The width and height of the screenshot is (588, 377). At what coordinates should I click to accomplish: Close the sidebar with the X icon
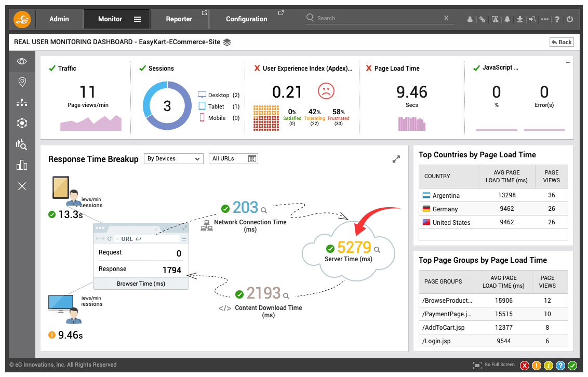[22, 186]
